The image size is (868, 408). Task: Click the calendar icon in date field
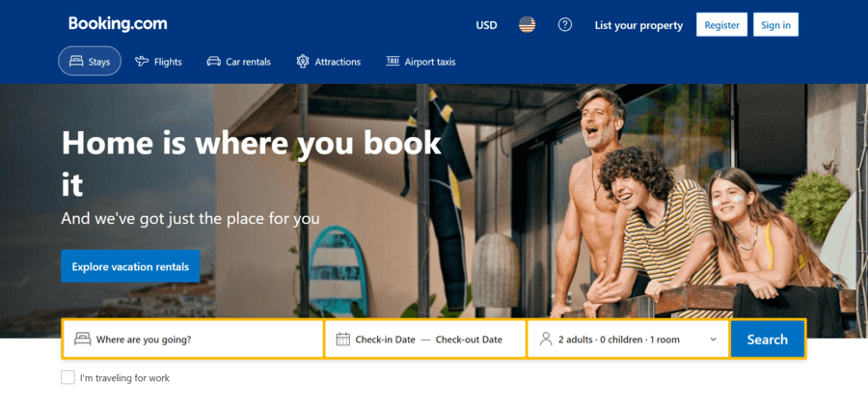click(343, 339)
